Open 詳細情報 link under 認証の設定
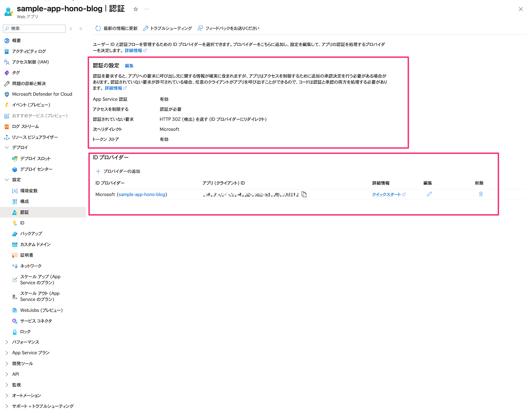The height and width of the screenshot is (418, 532). 116,88
